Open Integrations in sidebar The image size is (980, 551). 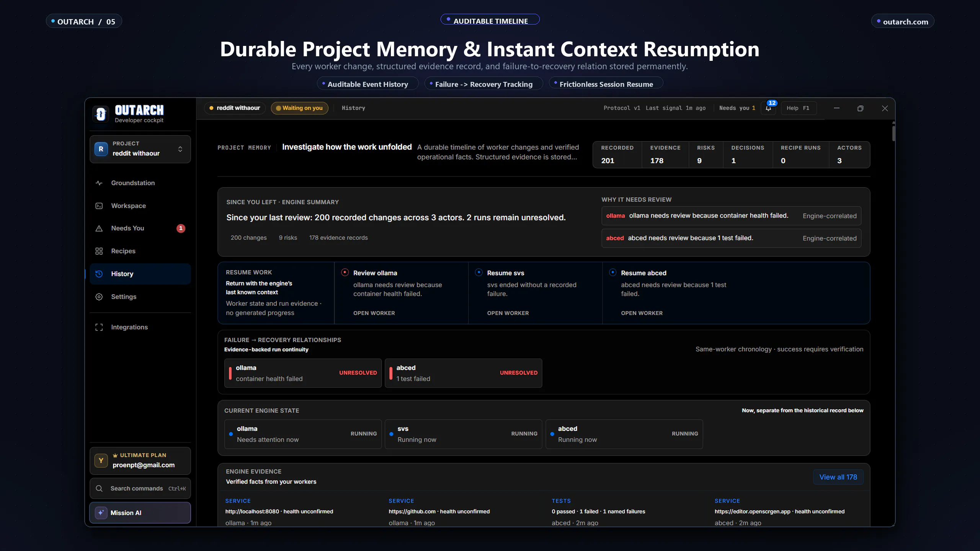[x=140, y=327]
